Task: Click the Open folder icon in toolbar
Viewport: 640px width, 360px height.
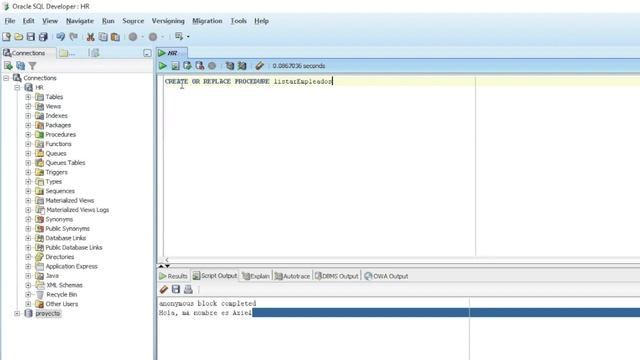Action: coord(19,37)
